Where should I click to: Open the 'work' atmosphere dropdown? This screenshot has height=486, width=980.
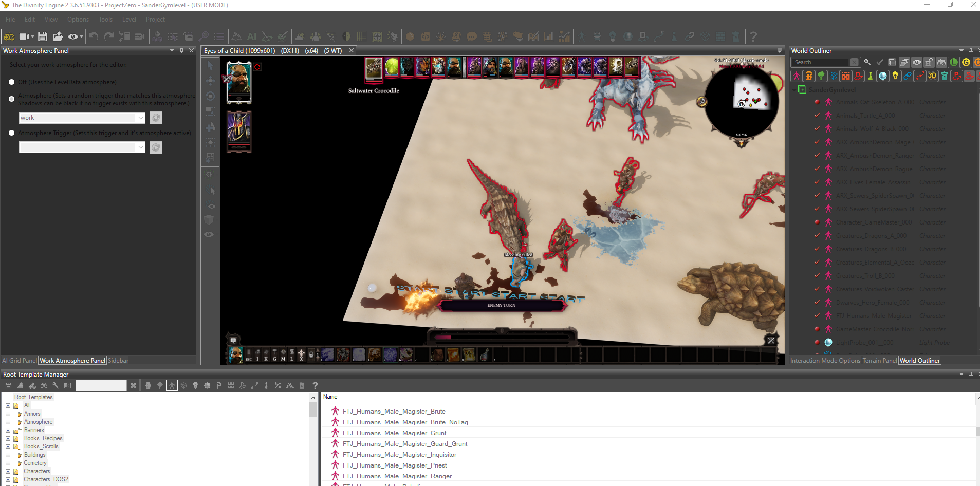(140, 118)
